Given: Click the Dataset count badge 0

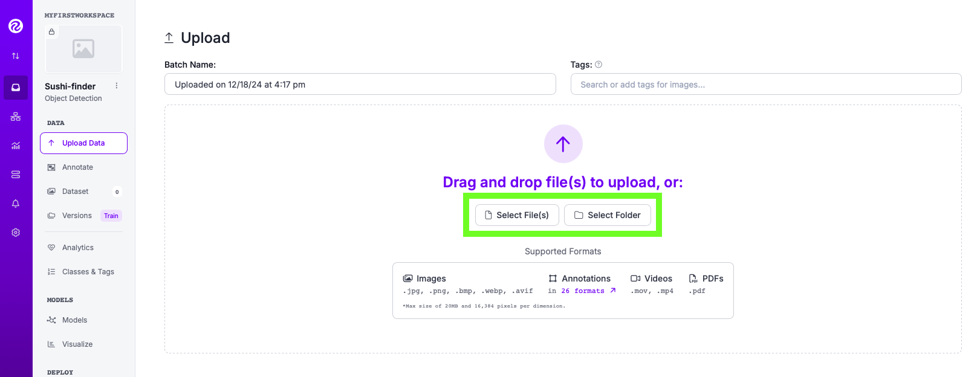Looking at the screenshot, I should point(117,192).
